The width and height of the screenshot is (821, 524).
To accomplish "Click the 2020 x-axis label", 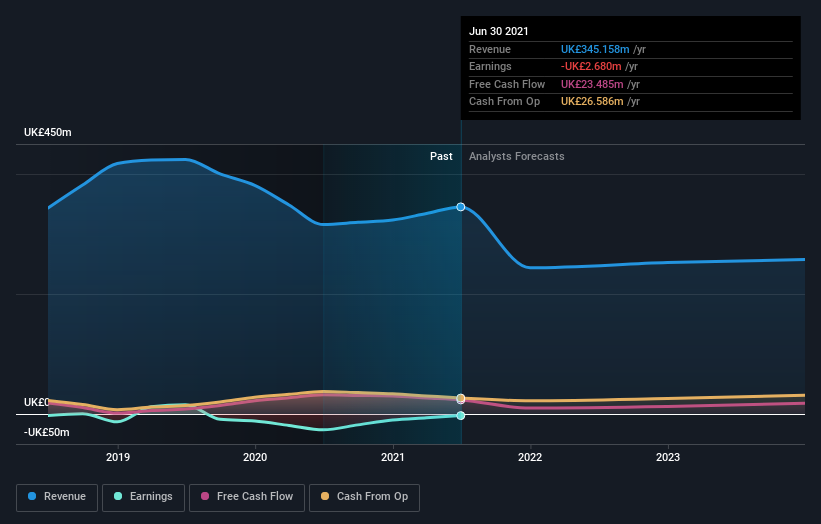I will pyautogui.click(x=255, y=457).
